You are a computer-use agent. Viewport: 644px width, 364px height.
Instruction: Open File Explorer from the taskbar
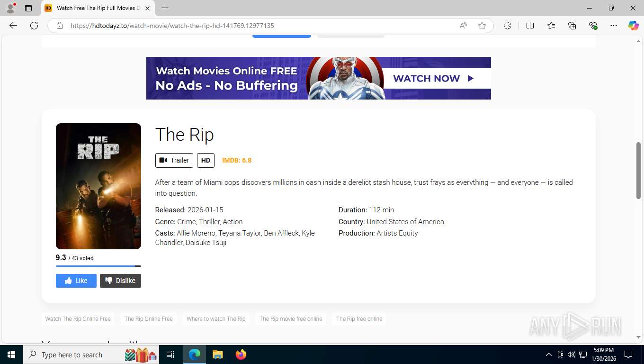pos(217,355)
